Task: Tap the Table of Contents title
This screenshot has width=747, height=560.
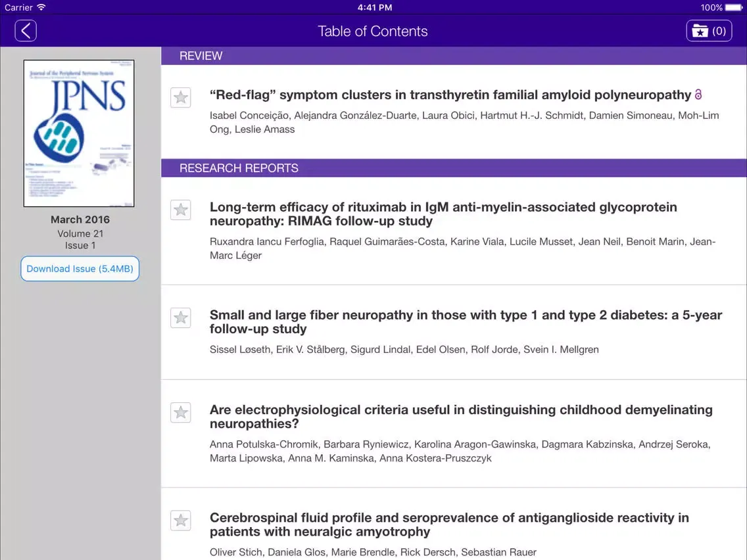Action: click(373, 32)
